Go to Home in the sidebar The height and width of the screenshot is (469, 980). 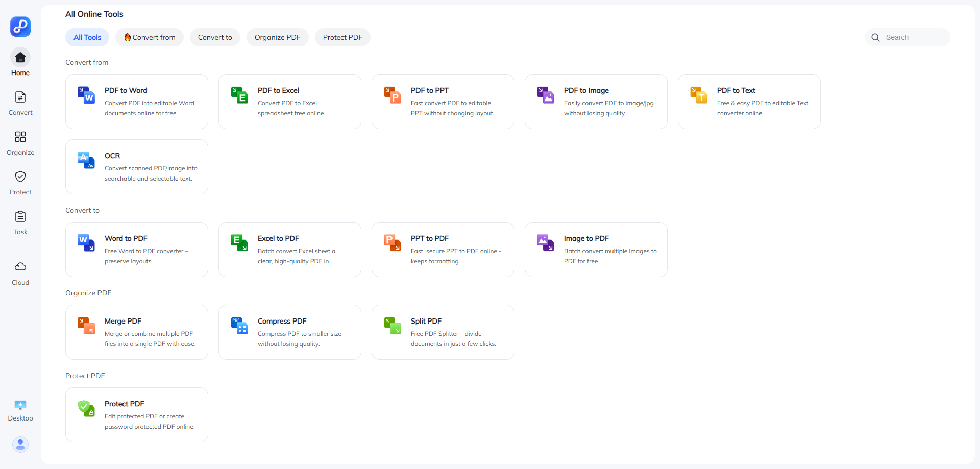coord(20,58)
